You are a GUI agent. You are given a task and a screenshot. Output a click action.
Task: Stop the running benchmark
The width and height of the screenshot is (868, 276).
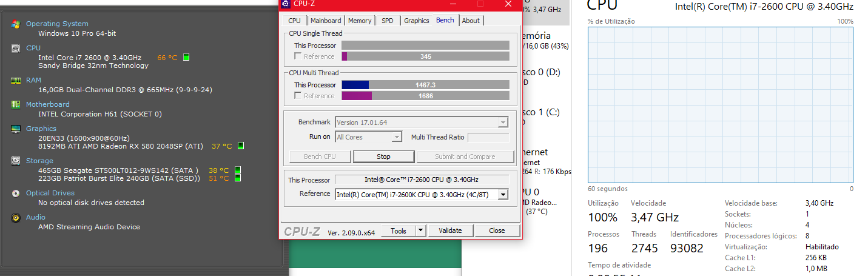click(384, 157)
